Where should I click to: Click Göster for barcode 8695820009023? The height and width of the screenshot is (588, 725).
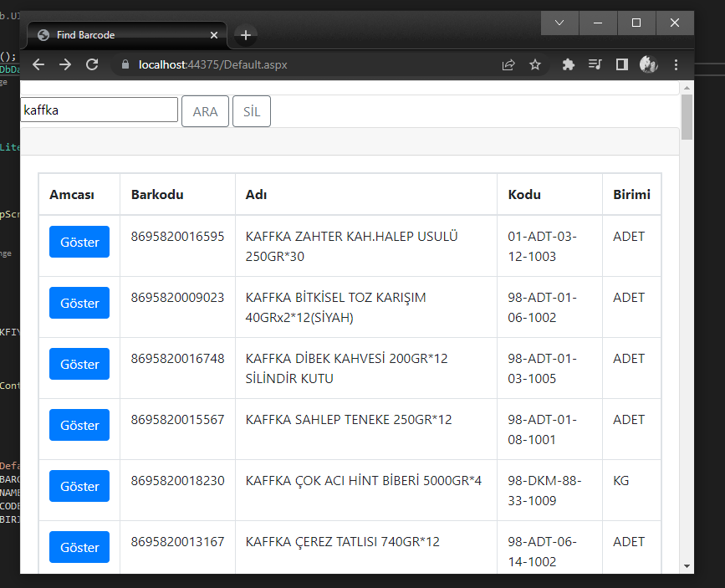tap(79, 303)
